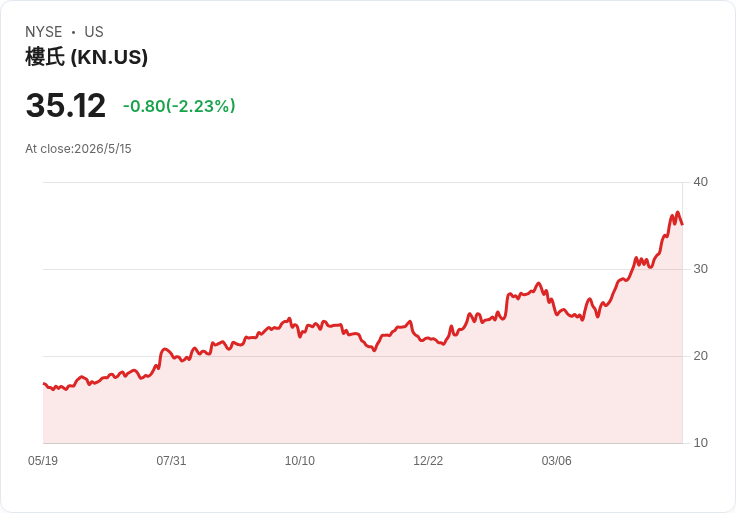Click the 40 price axis label
The width and height of the screenshot is (736, 513).
700,182
